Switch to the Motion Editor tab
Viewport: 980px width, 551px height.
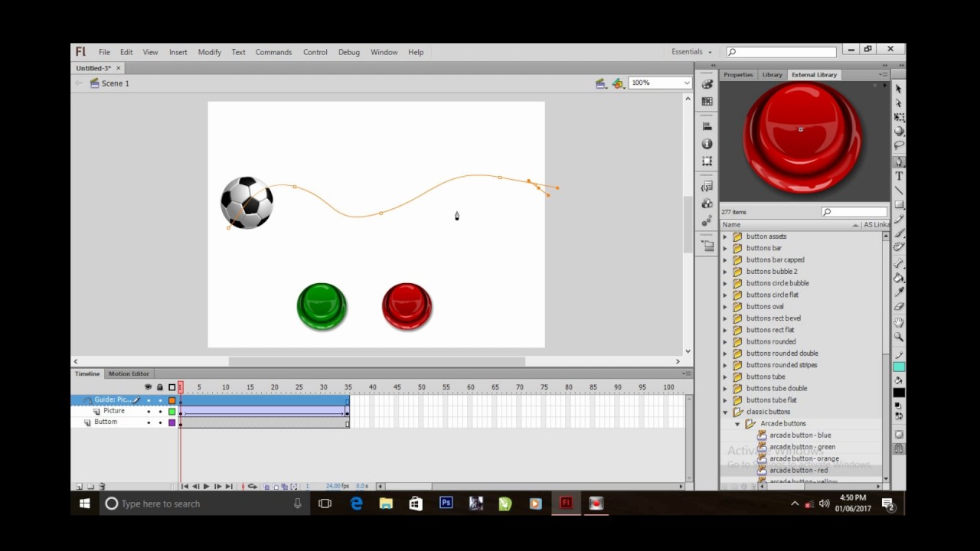pos(129,373)
